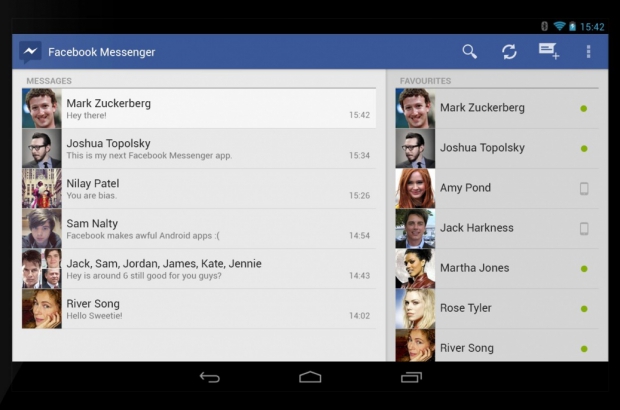Open Joshua Topolsky's avatar in Favourites

click(415, 148)
